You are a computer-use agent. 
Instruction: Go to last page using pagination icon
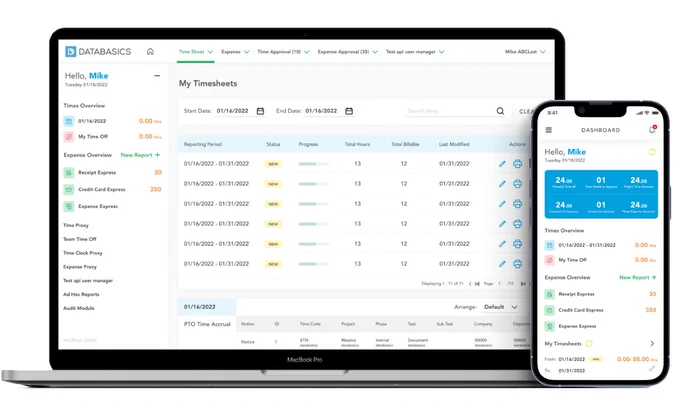[x=523, y=284]
